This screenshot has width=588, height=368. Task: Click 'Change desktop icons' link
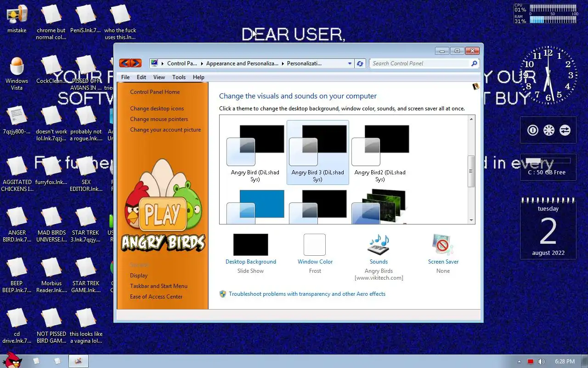157,109
